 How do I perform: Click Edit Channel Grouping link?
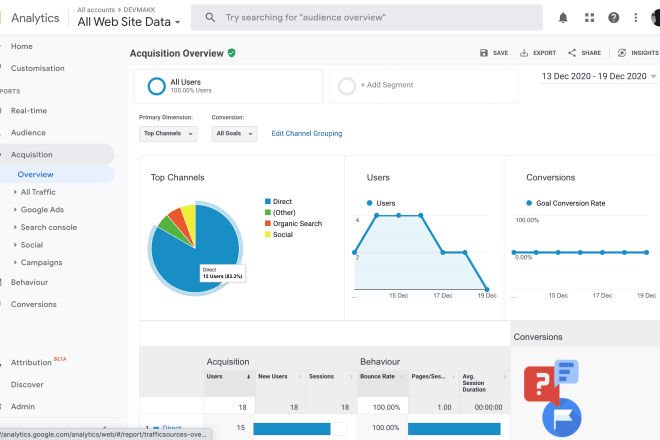point(306,133)
